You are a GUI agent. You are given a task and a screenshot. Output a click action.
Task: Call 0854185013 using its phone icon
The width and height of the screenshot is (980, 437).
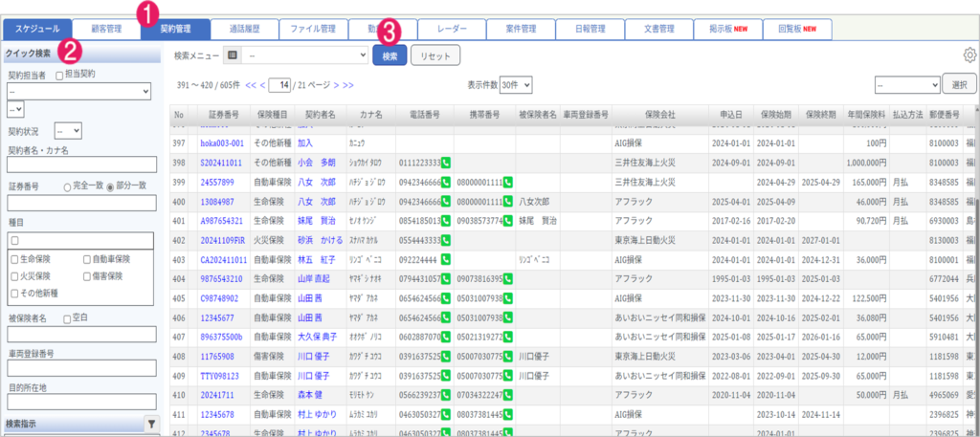pyautogui.click(x=446, y=221)
